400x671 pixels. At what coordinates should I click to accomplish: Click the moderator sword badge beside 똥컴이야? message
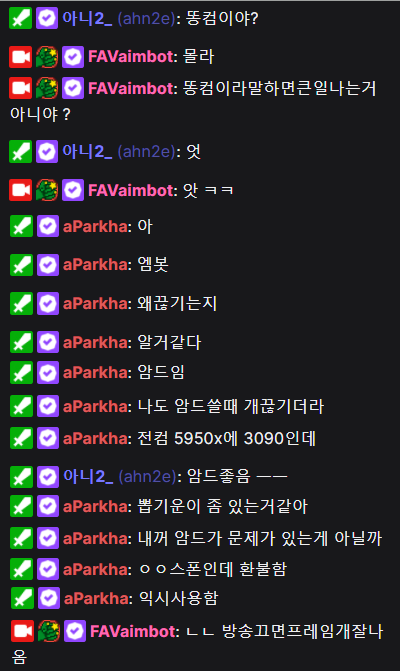click(x=21, y=18)
